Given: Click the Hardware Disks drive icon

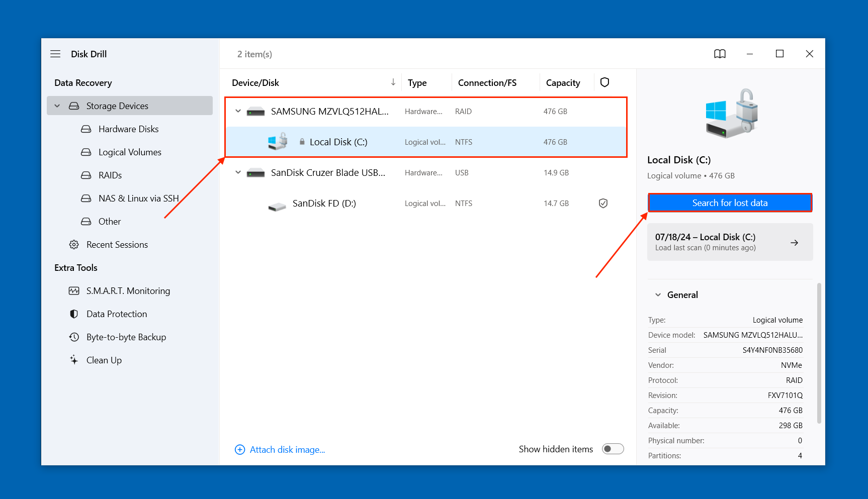Looking at the screenshot, I should pyautogui.click(x=86, y=129).
